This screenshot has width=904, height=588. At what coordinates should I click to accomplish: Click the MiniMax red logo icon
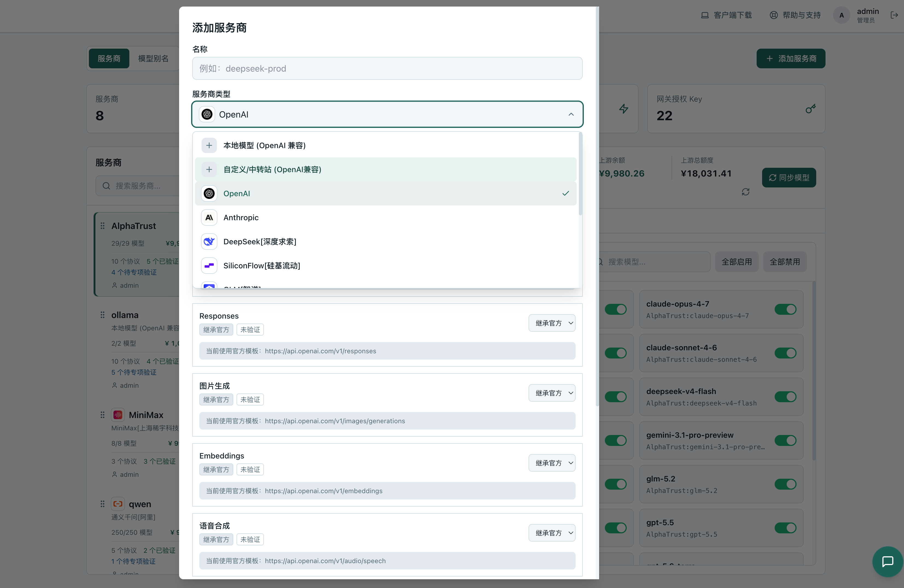tap(118, 415)
